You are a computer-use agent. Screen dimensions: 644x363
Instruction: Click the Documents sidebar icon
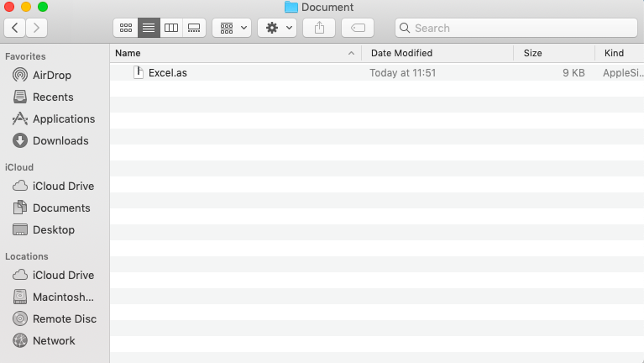coord(19,208)
